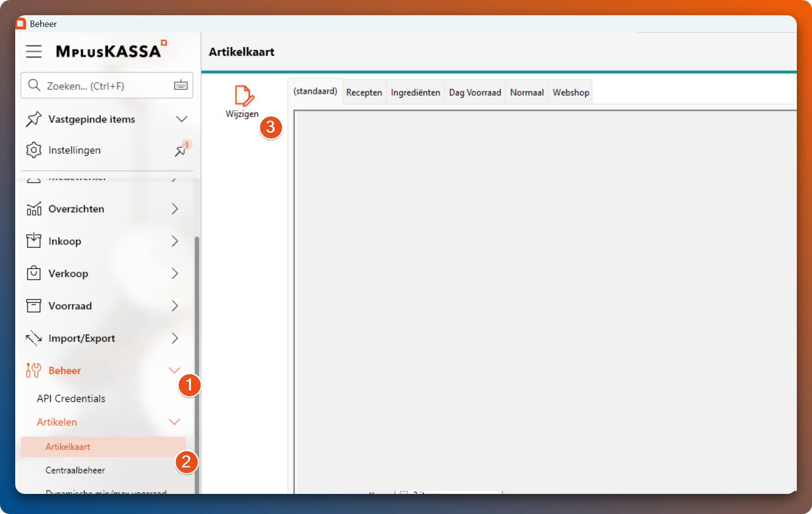Click the Wijzigen edit icon
The image size is (812, 514).
[244, 96]
